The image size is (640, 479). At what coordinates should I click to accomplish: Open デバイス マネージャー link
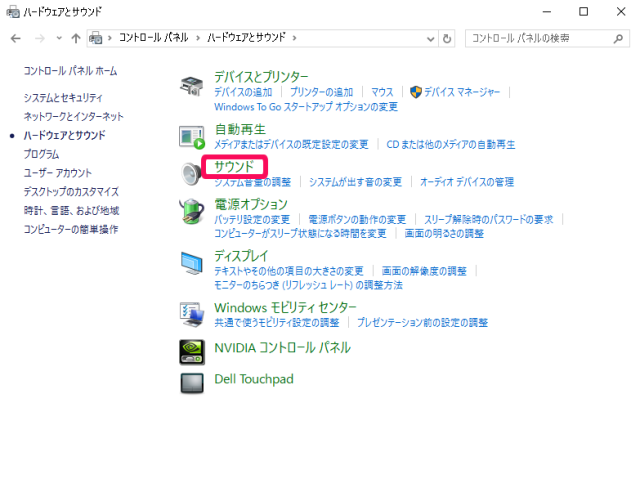click(x=462, y=92)
